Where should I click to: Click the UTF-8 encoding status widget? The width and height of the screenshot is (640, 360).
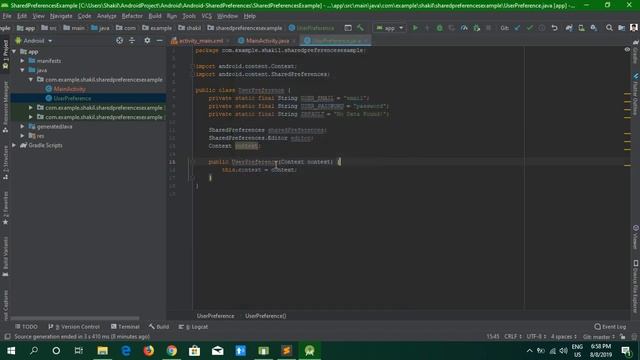[536, 337]
